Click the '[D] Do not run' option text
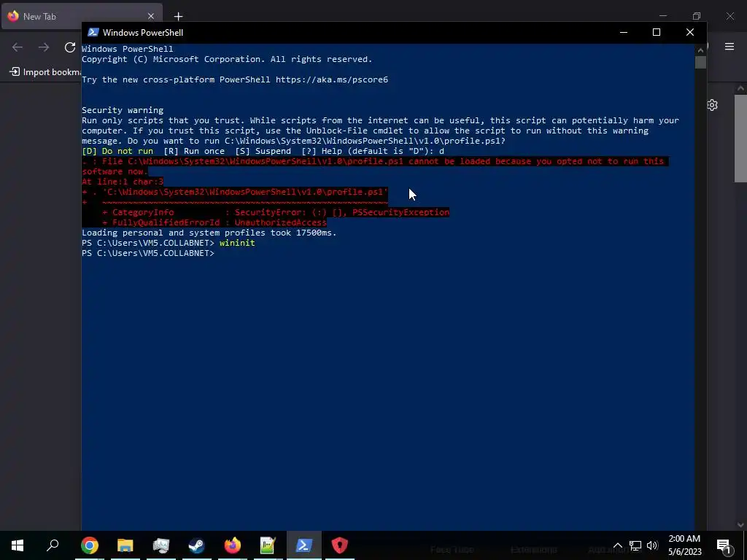This screenshot has width=747, height=560. click(x=117, y=151)
